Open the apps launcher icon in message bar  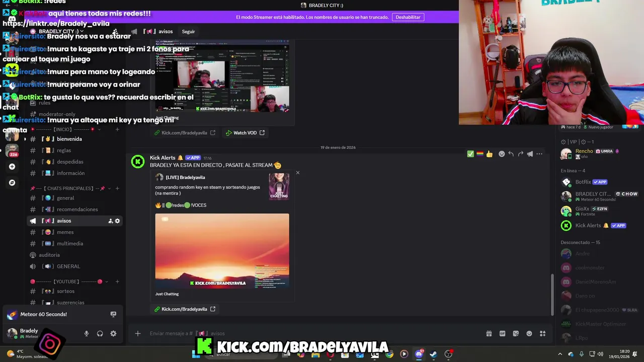(x=543, y=333)
